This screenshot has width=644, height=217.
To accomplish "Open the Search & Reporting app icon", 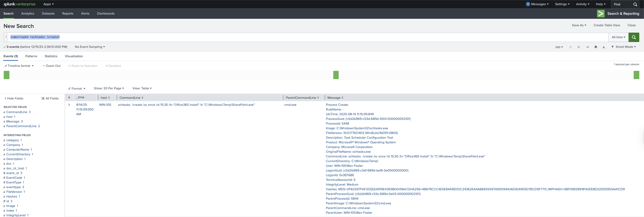I will click(601, 14).
